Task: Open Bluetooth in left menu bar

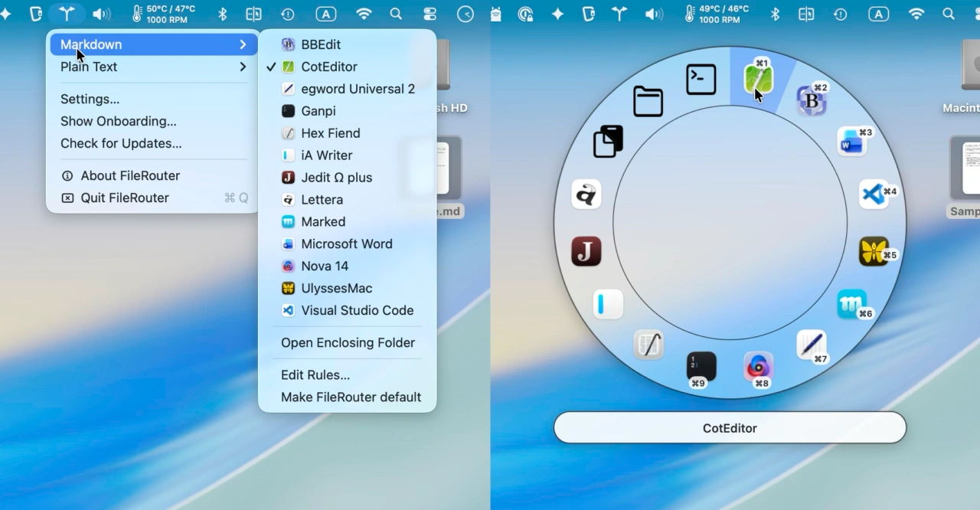Action: tap(223, 14)
